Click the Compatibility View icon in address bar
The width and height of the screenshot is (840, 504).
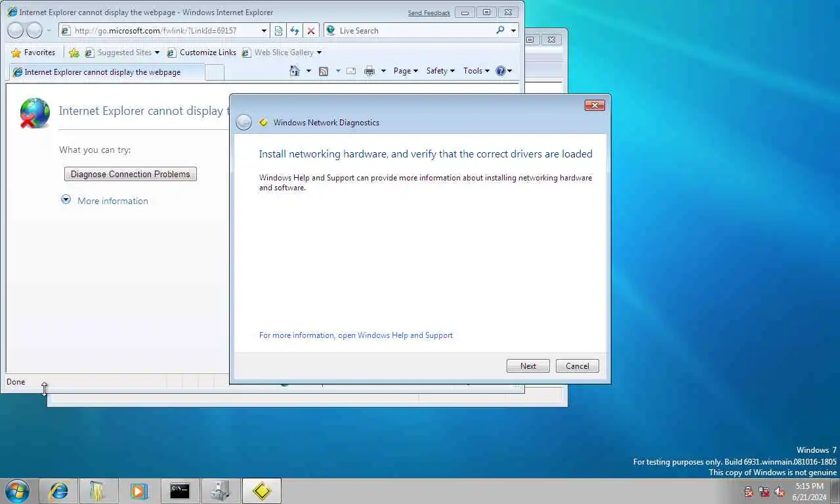pyautogui.click(x=278, y=30)
